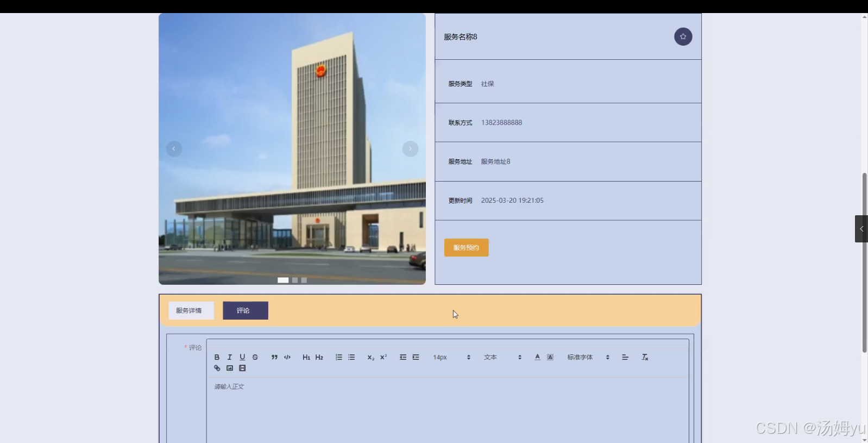868x443 pixels.
Task: Insert a hyperlink in the comment
Action: click(217, 368)
